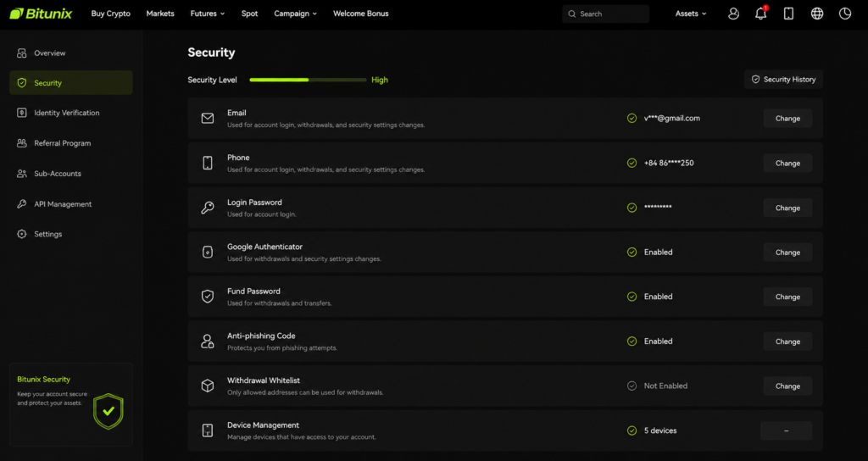Viewport: 868px width, 461px height.
Task: Open Referral Program in the sidebar
Action: point(71,142)
